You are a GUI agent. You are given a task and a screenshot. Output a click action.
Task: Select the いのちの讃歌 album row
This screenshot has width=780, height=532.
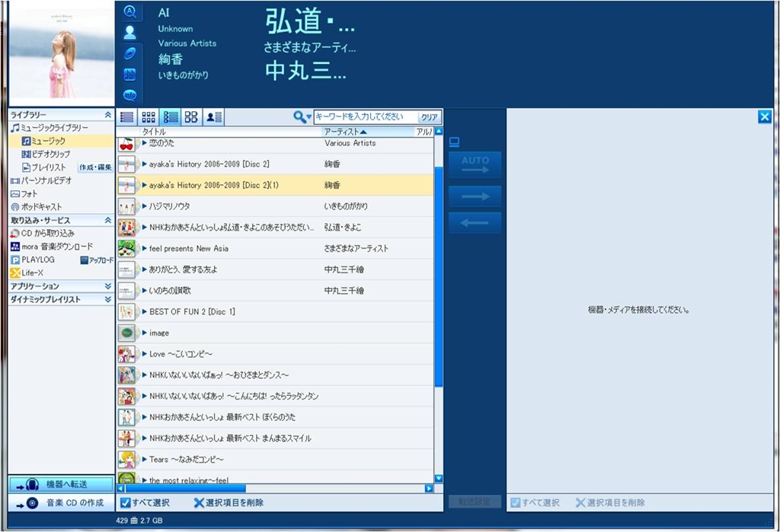[x=275, y=291]
